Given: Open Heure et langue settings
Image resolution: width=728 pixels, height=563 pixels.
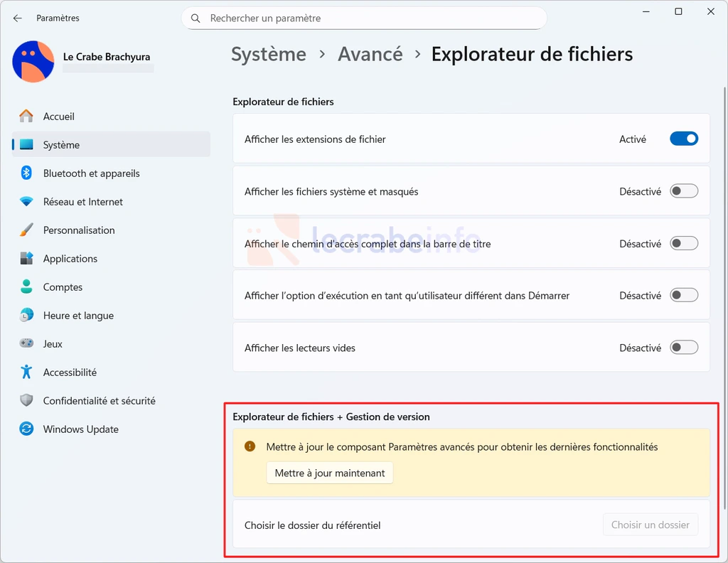Looking at the screenshot, I should [x=111, y=315].
